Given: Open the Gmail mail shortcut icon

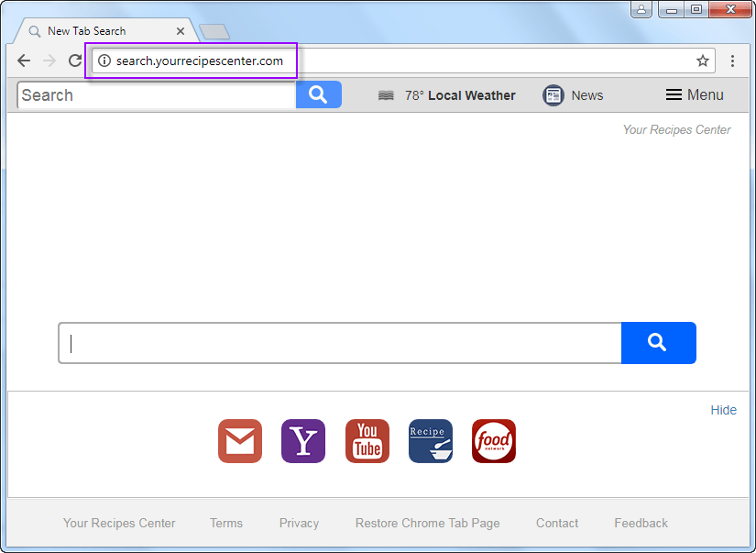Looking at the screenshot, I should tap(239, 441).
